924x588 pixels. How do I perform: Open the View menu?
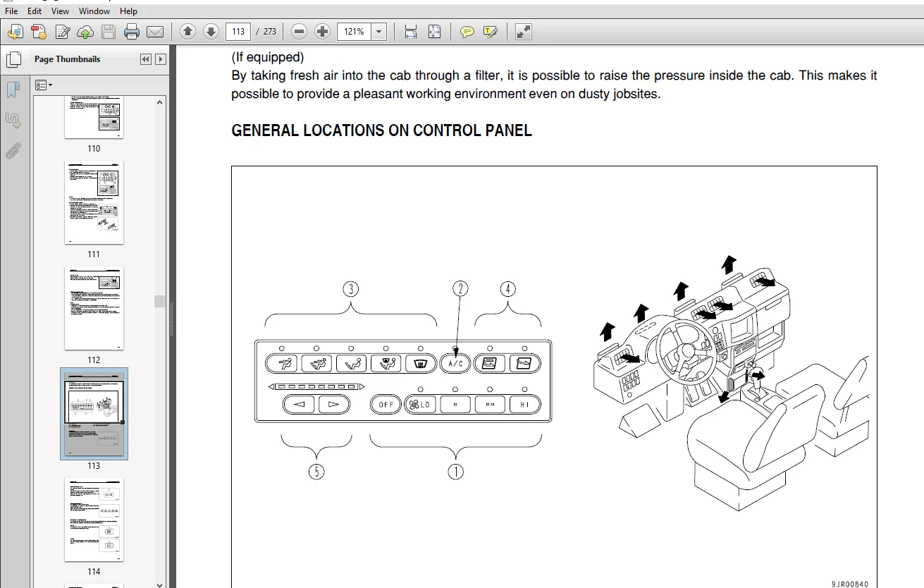[x=61, y=11]
